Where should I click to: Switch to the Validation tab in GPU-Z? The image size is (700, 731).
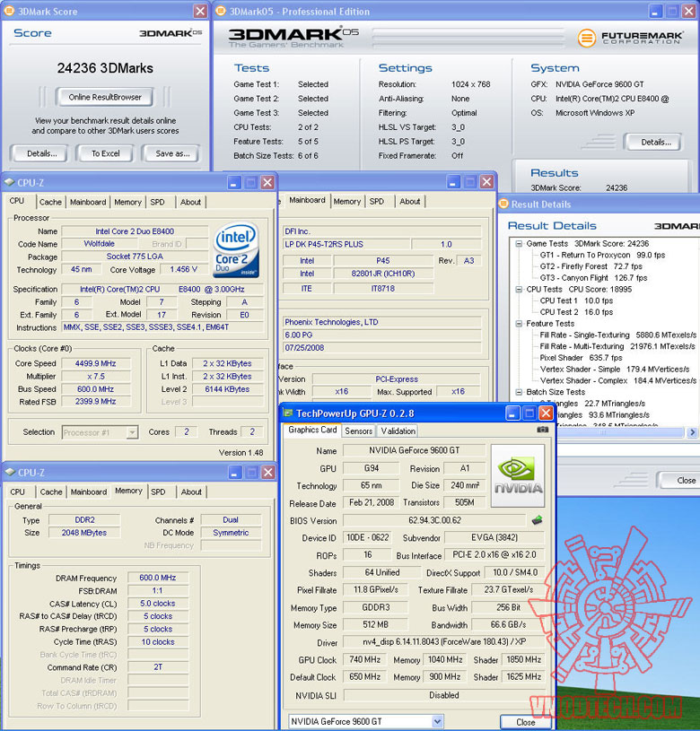398,431
